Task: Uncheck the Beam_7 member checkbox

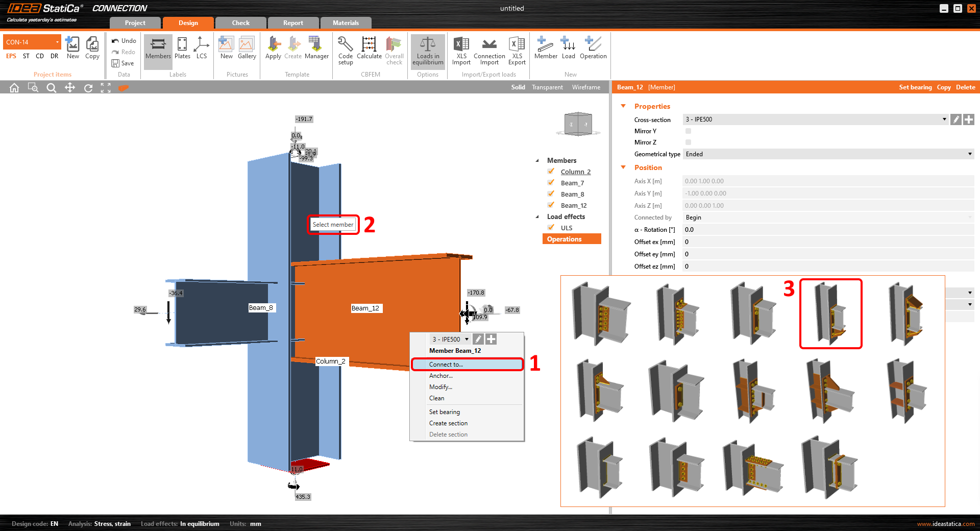Action: coord(551,183)
